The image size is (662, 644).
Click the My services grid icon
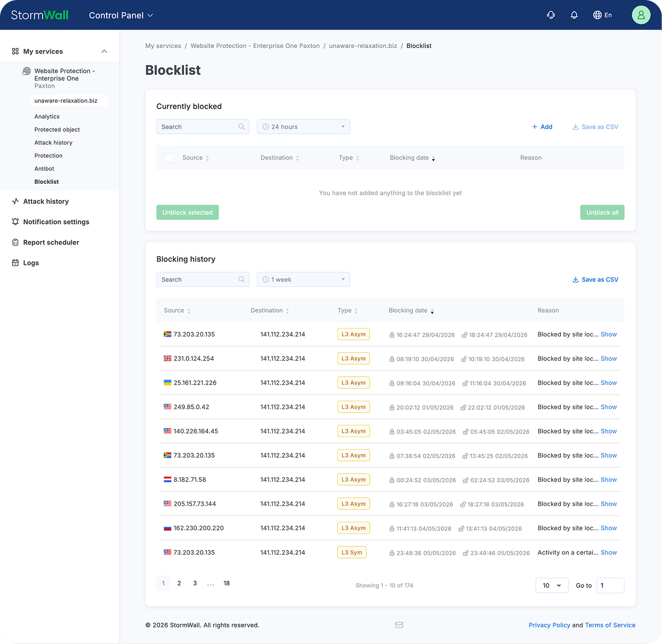pyautogui.click(x=15, y=52)
